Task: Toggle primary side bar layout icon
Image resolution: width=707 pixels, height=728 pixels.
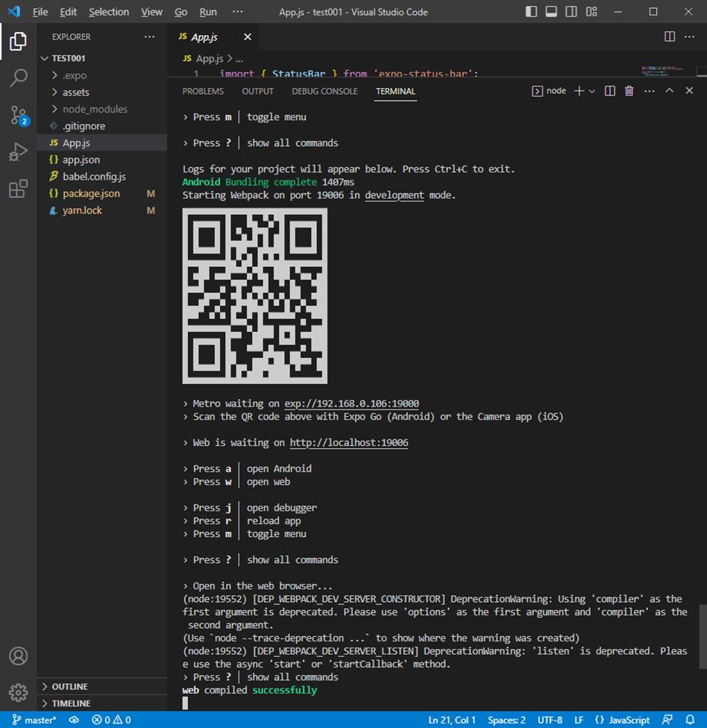Action: point(531,12)
